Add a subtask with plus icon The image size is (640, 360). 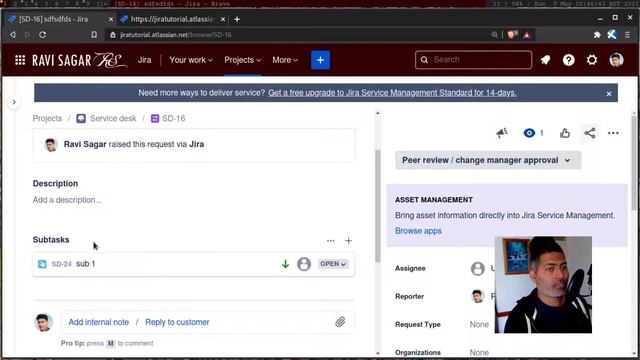(348, 241)
